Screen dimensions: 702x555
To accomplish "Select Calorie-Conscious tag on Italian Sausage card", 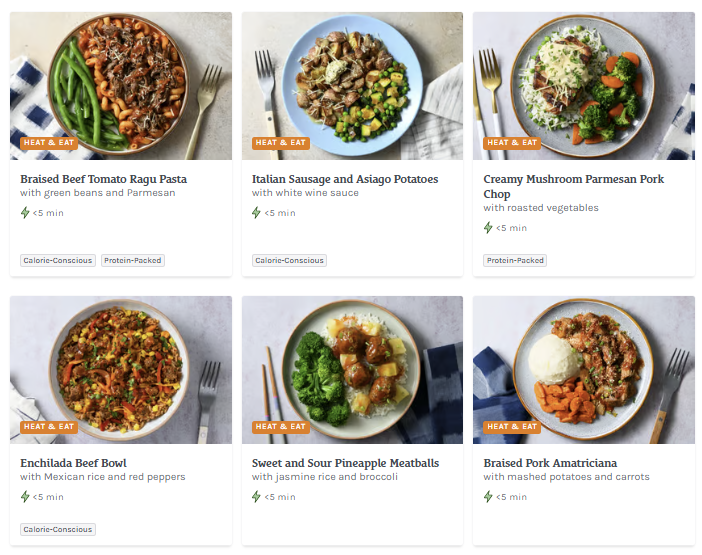I will 290,261.
